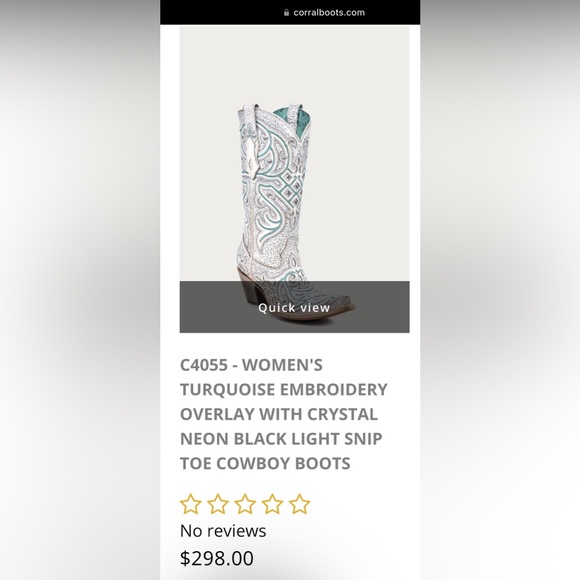Rate the product with the first star
The image size is (580, 580).
point(190,504)
